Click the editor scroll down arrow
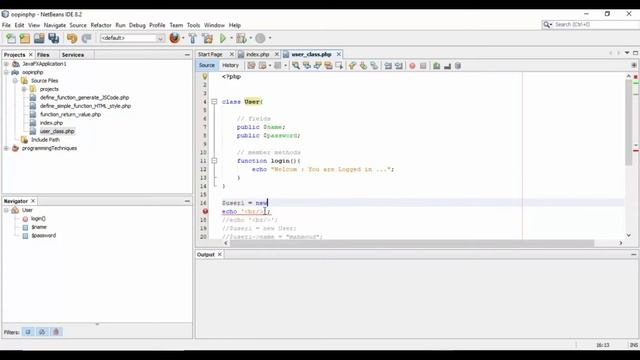Viewport: 640px width, 360px height. (x=629, y=235)
